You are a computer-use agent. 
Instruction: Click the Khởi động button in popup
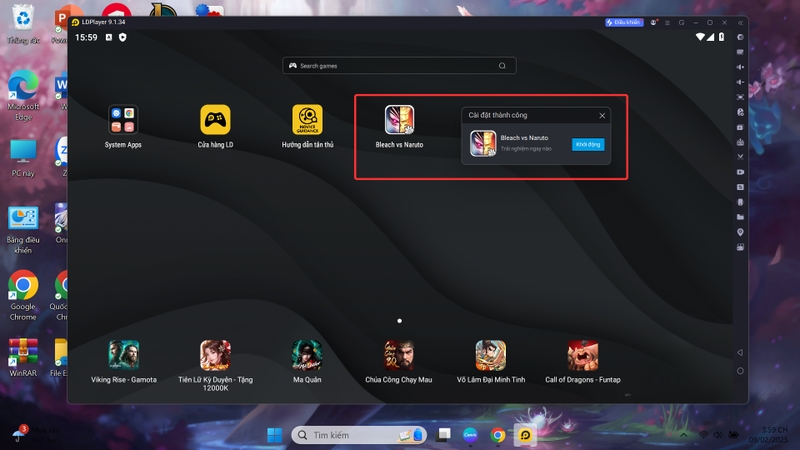[x=588, y=144]
